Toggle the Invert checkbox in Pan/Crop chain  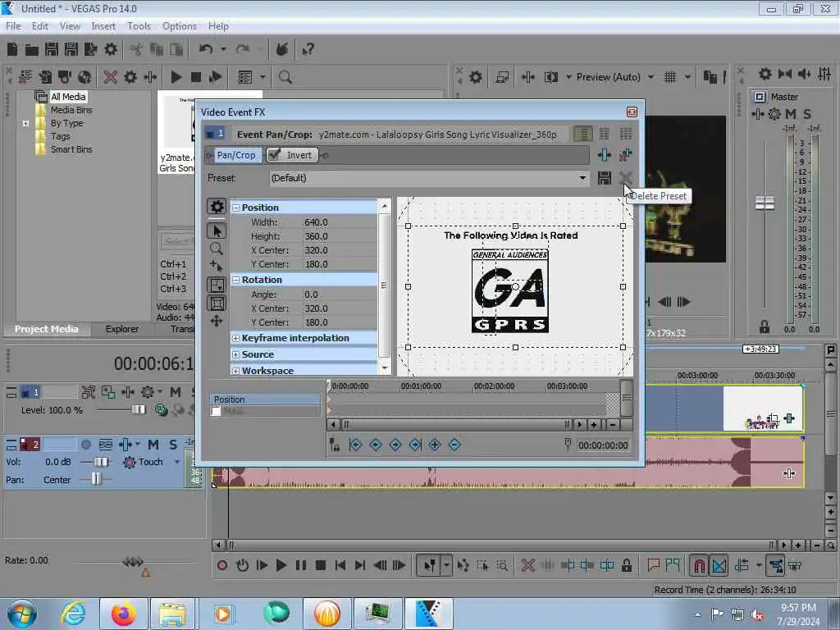[x=274, y=155]
